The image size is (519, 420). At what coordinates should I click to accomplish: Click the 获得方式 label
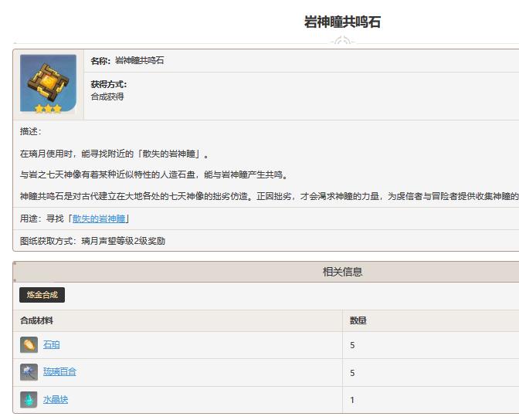coord(109,84)
